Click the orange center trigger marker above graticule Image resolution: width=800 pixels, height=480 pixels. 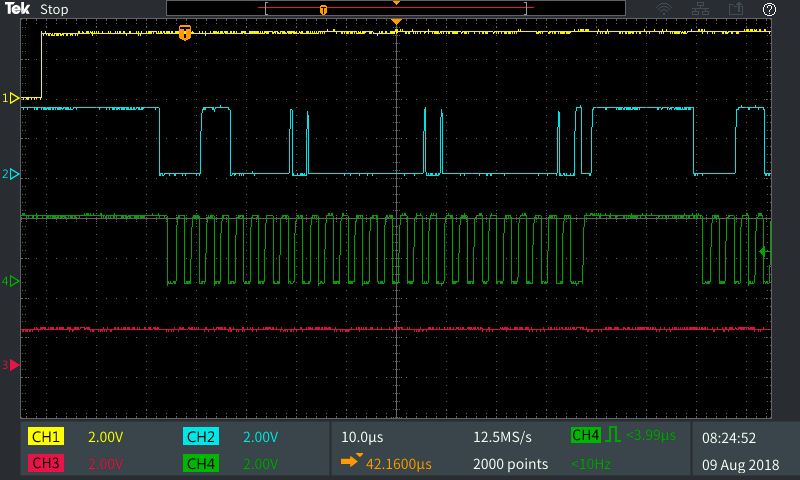[396, 21]
